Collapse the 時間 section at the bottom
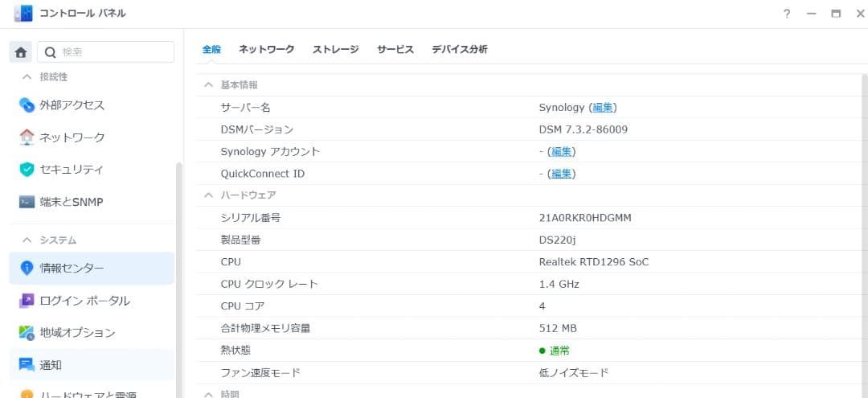Screen dimensions: 868x398 [x=208, y=394]
